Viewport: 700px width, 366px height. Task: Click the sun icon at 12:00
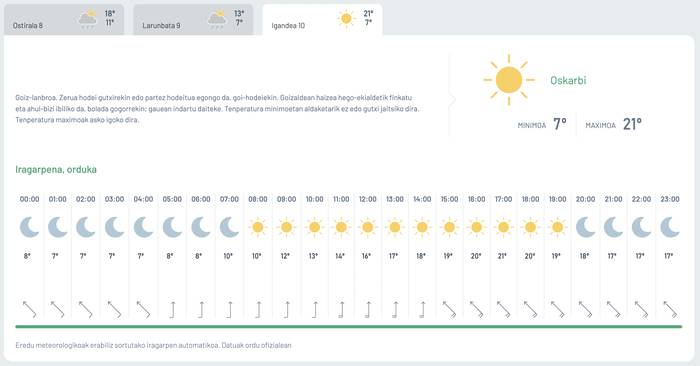[x=367, y=227]
